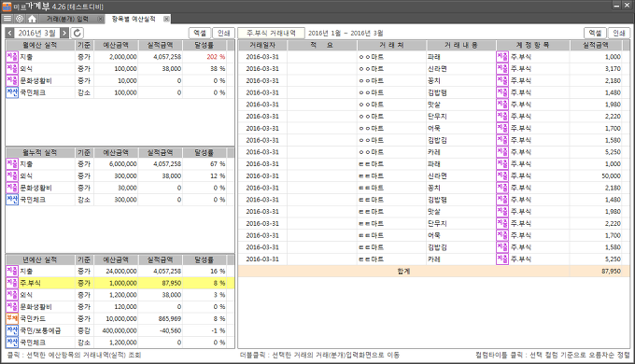This screenshot has height=364, width=635.
Task: Click 지출 icon in ㅇㅇ마트 파래 transaction row
Action: 502,57
